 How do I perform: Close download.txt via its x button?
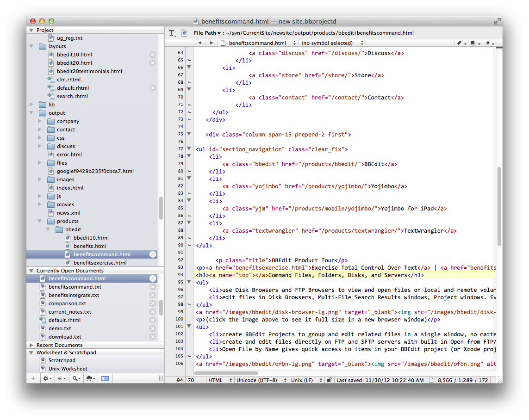pos(153,337)
